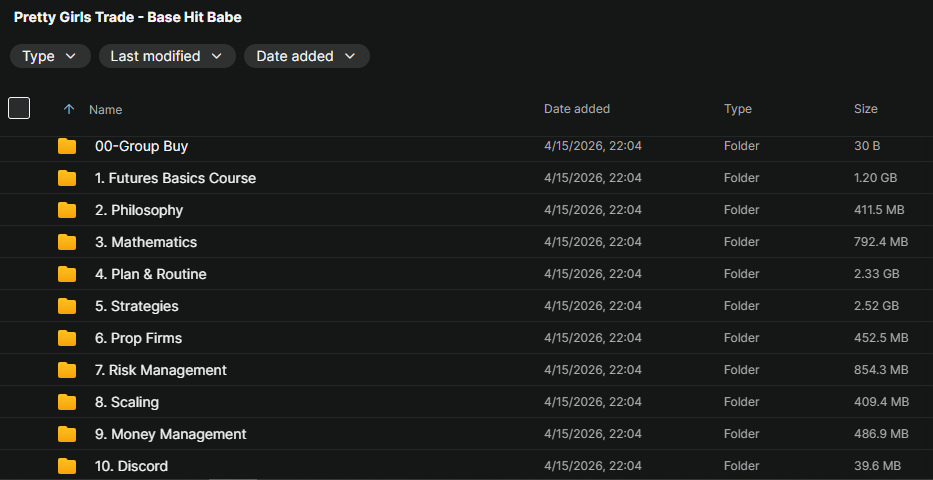Click the sort arrow next to Name
This screenshot has height=480, width=933.
tap(68, 109)
